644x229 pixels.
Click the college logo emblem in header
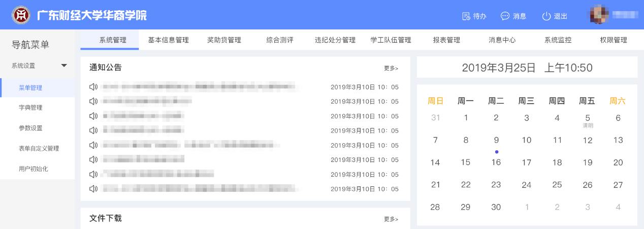point(21,15)
